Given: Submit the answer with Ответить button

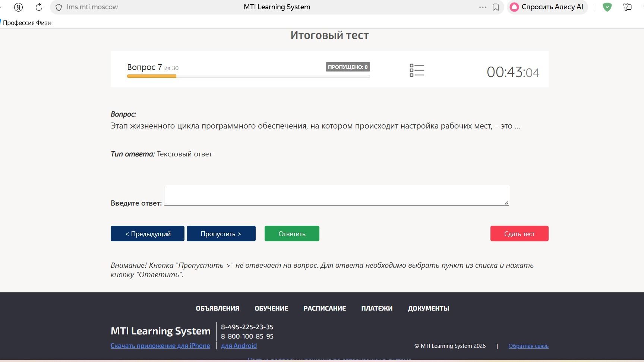Looking at the screenshot, I should [x=292, y=234].
